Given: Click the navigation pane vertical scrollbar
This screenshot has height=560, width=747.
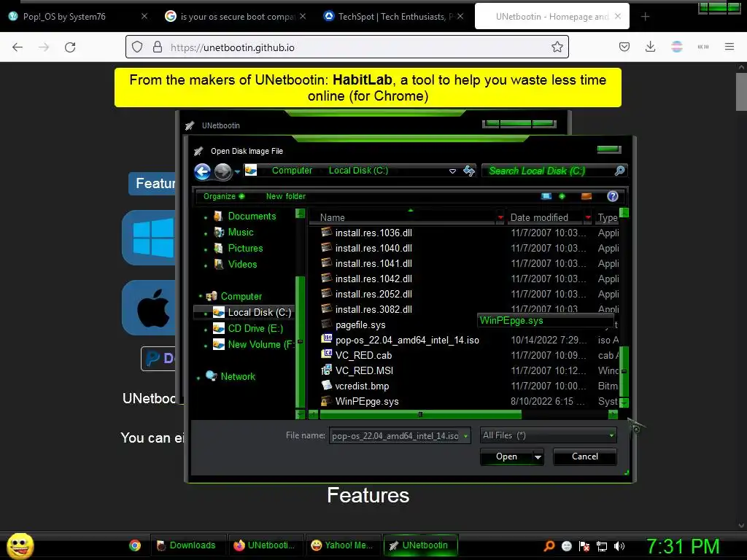Looking at the screenshot, I should (300, 341).
